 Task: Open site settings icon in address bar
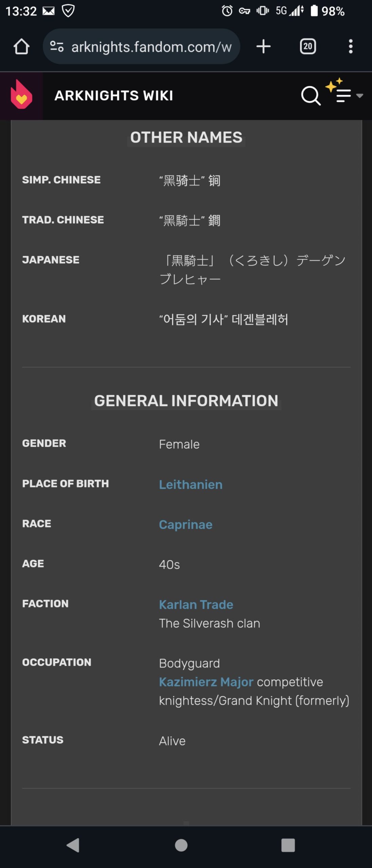tap(57, 46)
